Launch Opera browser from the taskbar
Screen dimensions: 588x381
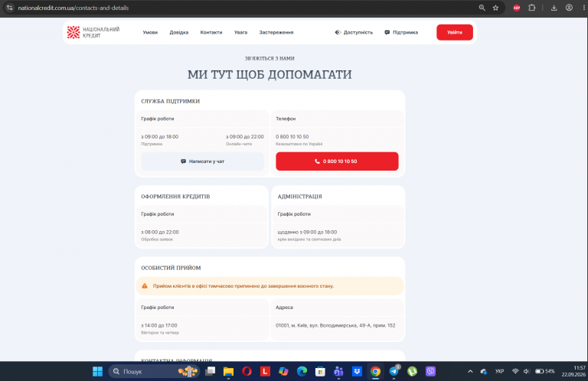pyautogui.click(x=247, y=371)
